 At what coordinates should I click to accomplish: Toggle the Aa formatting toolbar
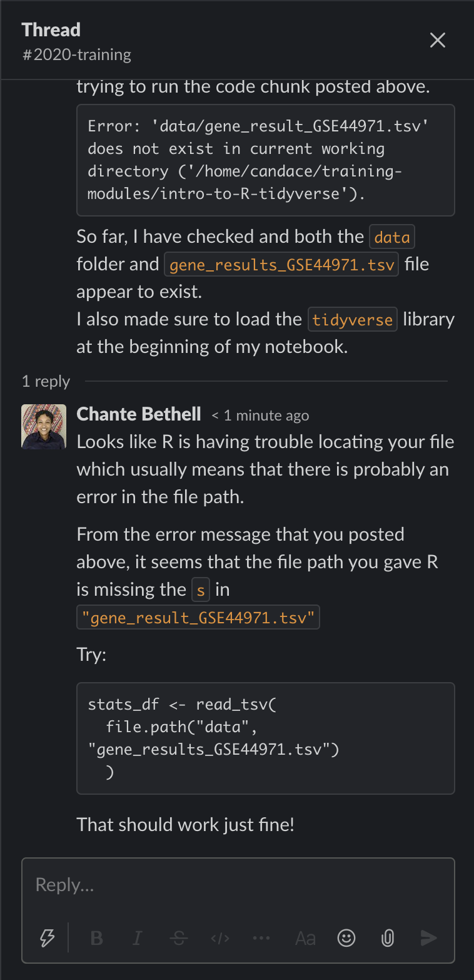[x=305, y=937]
